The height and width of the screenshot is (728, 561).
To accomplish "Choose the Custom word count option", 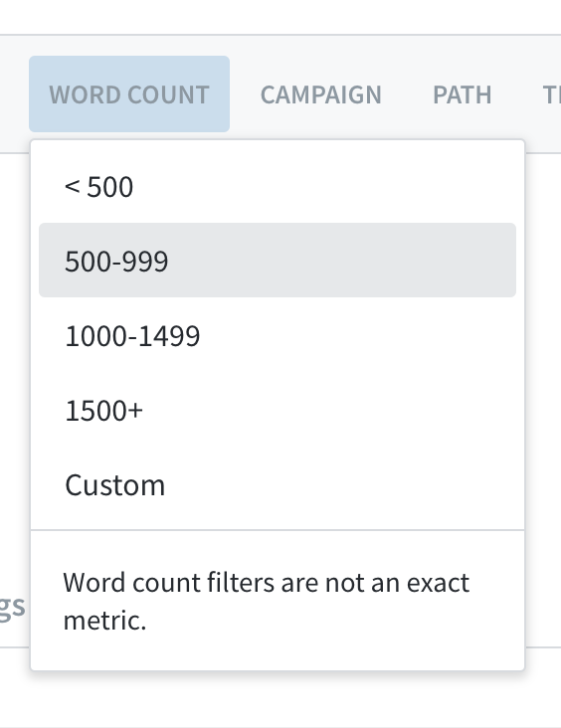I will tap(278, 484).
